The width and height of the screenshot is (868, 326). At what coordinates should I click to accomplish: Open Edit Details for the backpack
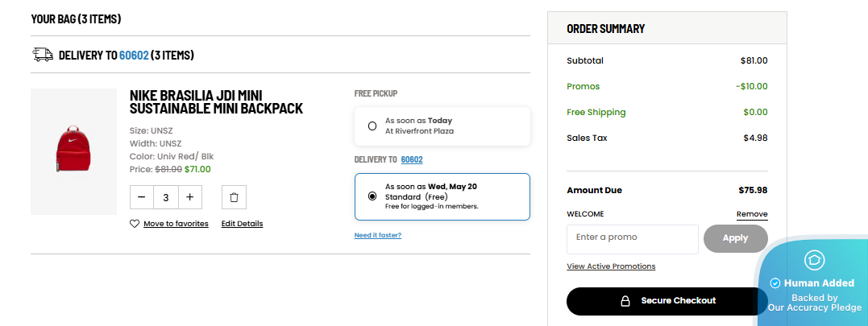point(242,224)
